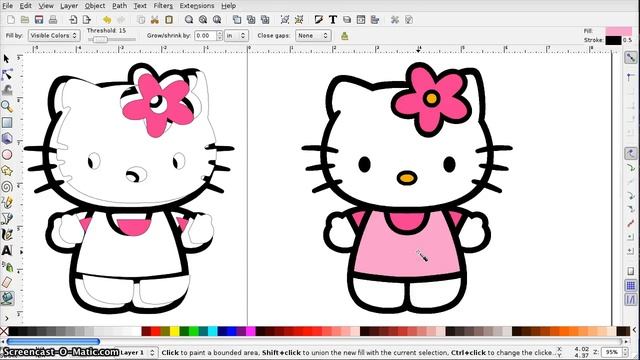Click the pink Fill color indicator
Screen dimensions: 640x360
tap(619, 31)
